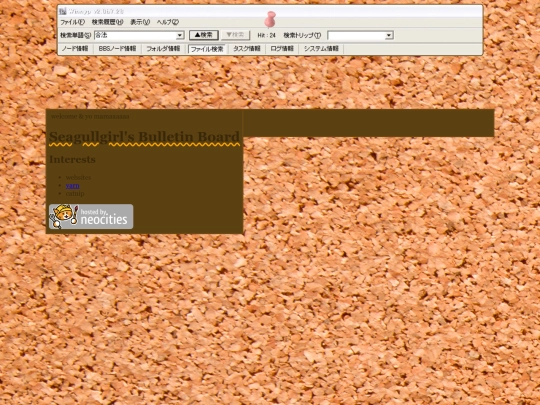
Task: Click the Seagullgirl's Bulletin Board heading
Action: (144, 137)
